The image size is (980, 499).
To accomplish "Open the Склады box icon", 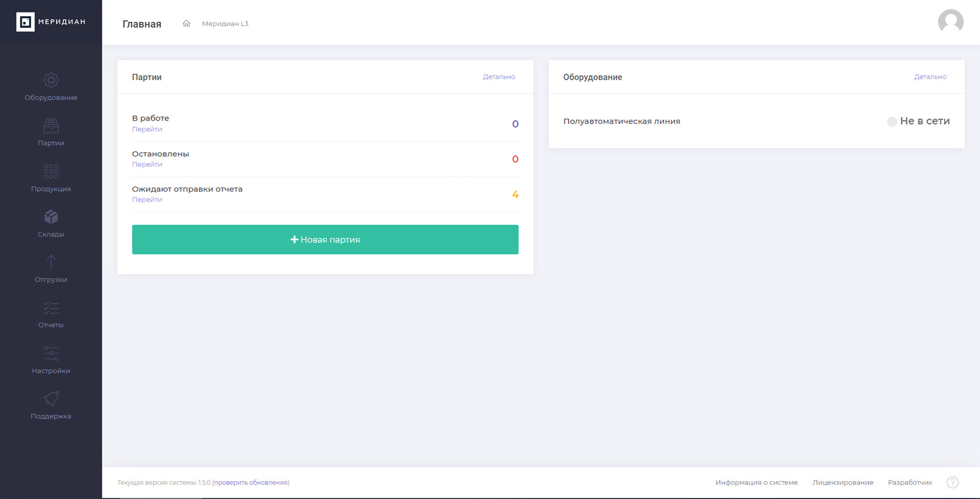I will [x=51, y=217].
